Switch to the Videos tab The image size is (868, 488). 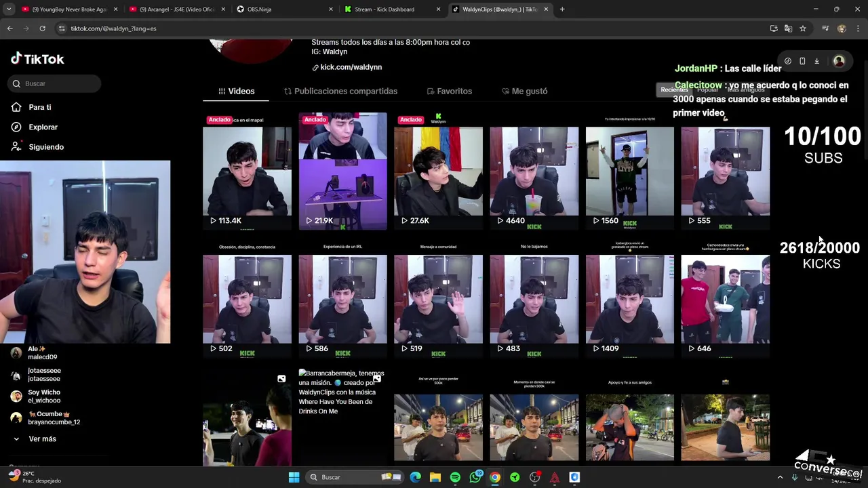(x=236, y=91)
